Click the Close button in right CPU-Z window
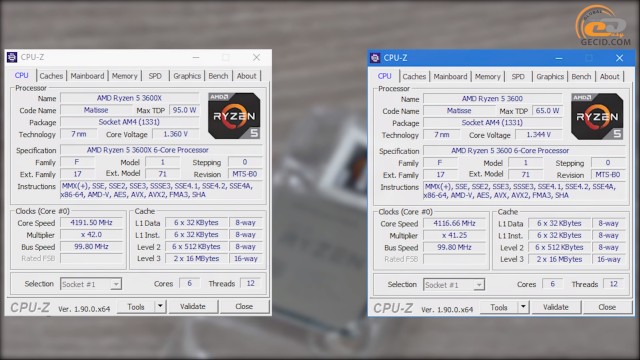The image size is (640, 360). coord(607,307)
